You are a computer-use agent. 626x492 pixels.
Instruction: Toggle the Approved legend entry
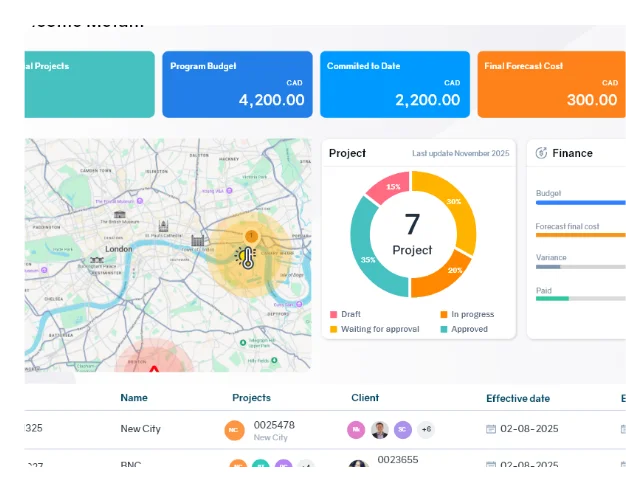[x=464, y=329]
